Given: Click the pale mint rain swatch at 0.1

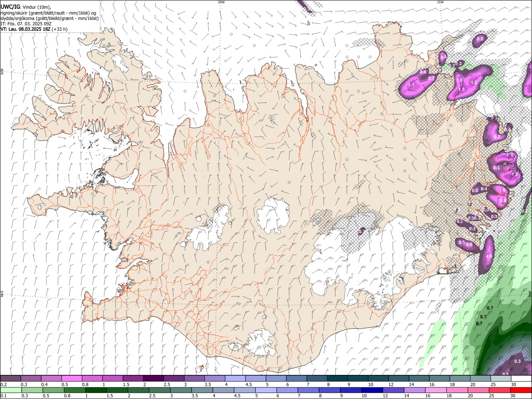Looking at the screenshot, I should (11, 390).
